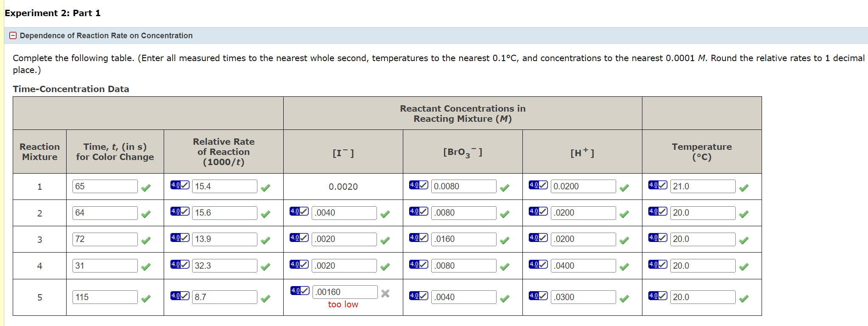Edit the incorrect iodide field showing .00160
The width and height of the screenshot is (868, 326).
click(345, 292)
